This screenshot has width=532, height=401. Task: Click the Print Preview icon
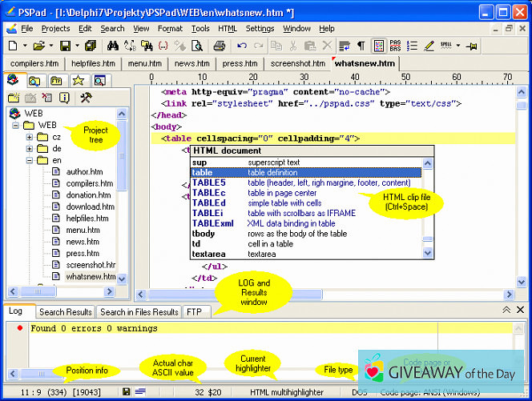pos(197,46)
